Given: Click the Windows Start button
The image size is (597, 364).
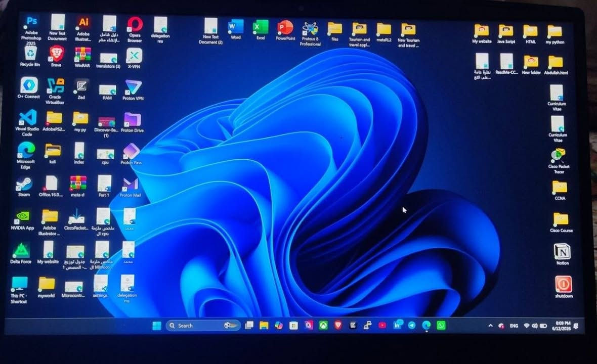Looking at the screenshot, I should [x=156, y=326].
